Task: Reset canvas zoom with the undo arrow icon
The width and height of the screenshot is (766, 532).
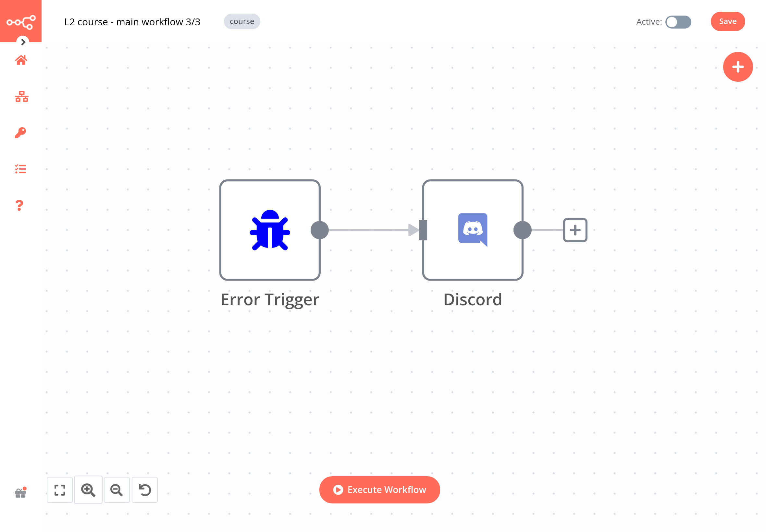Action: pyautogui.click(x=145, y=490)
